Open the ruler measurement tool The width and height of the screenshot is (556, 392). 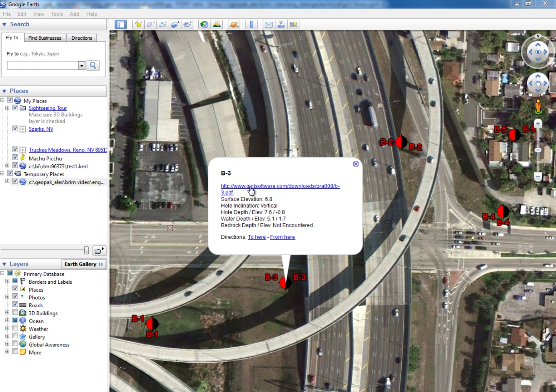tap(252, 24)
